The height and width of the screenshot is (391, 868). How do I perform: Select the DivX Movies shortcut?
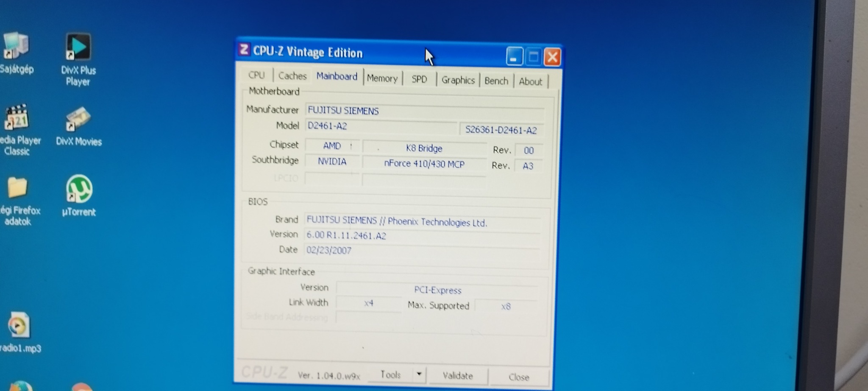pyautogui.click(x=78, y=126)
